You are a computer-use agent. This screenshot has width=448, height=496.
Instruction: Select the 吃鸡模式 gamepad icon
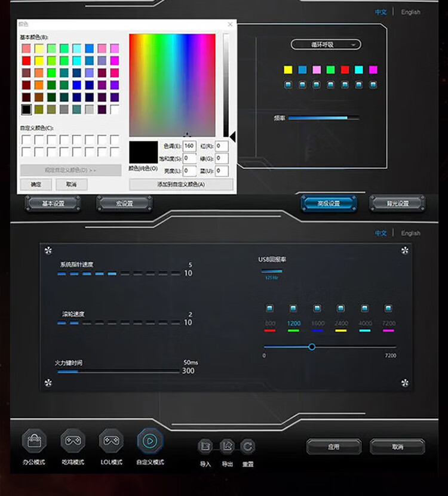point(73,440)
